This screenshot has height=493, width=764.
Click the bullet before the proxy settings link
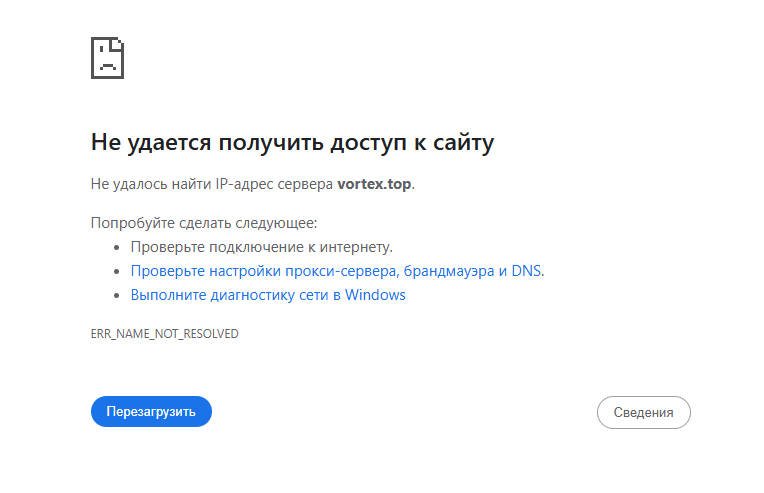[x=118, y=271]
